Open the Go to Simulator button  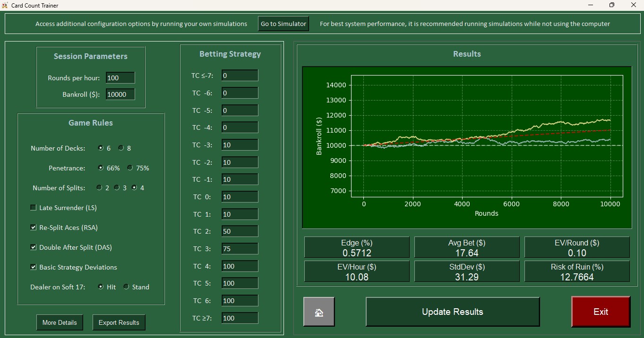click(x=283, y=24)
